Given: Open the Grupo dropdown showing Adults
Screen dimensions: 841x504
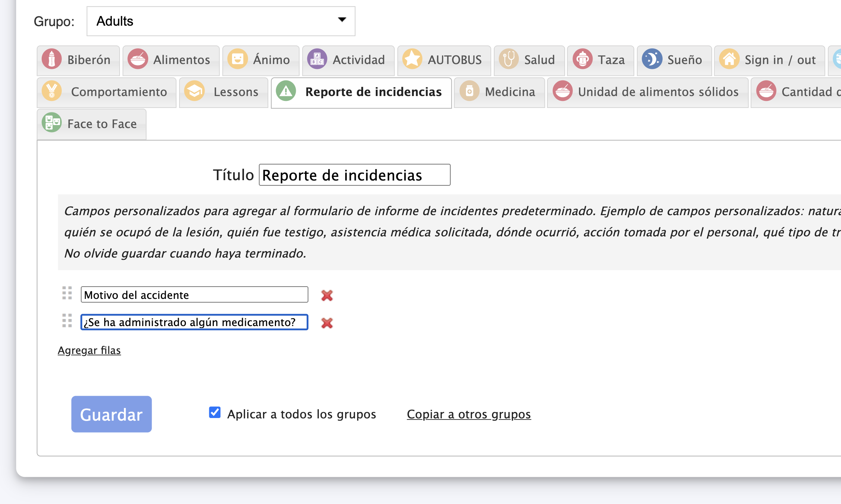Looking at the screenshot, I should coord(221,21).
